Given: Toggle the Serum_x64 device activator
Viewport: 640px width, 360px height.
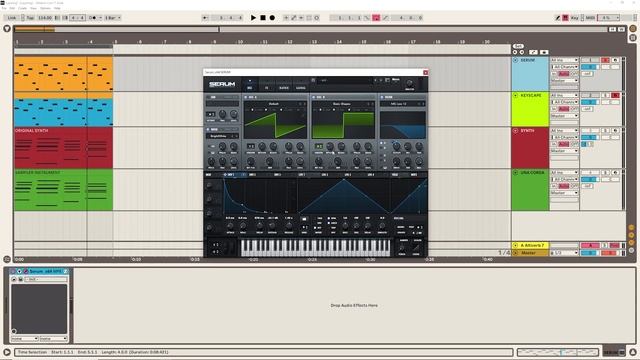Looking at the screenshot, I should 13,271.
